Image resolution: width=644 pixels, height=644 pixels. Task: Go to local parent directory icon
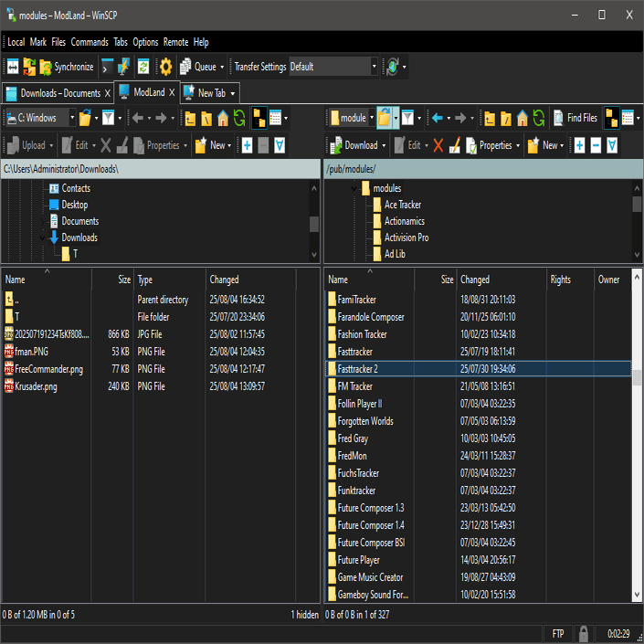[x=190, y=118]
